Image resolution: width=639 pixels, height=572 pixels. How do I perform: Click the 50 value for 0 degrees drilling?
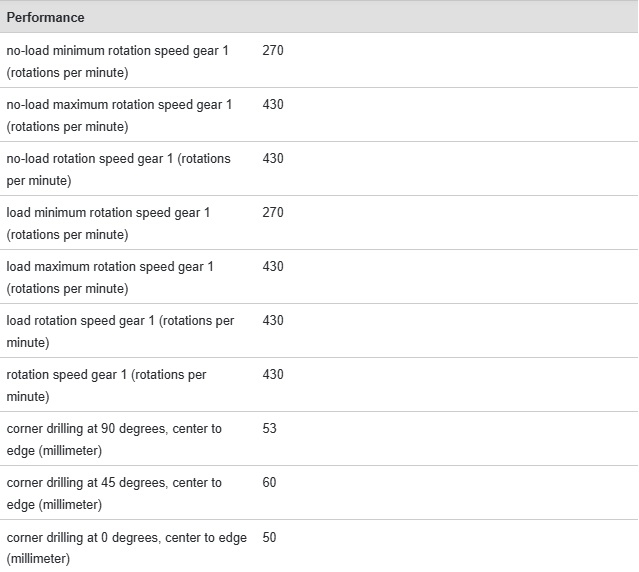tap(269, 537)
